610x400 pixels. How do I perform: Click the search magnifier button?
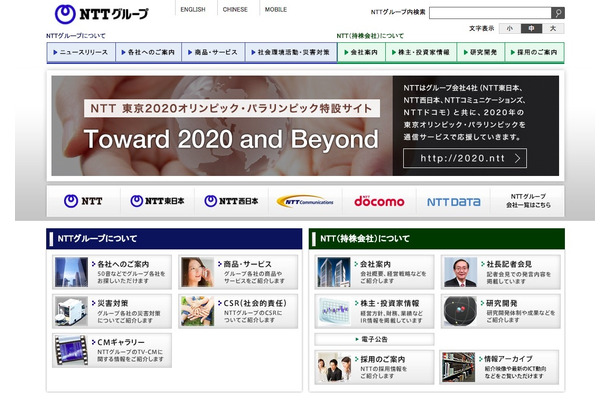pos(557,13)
